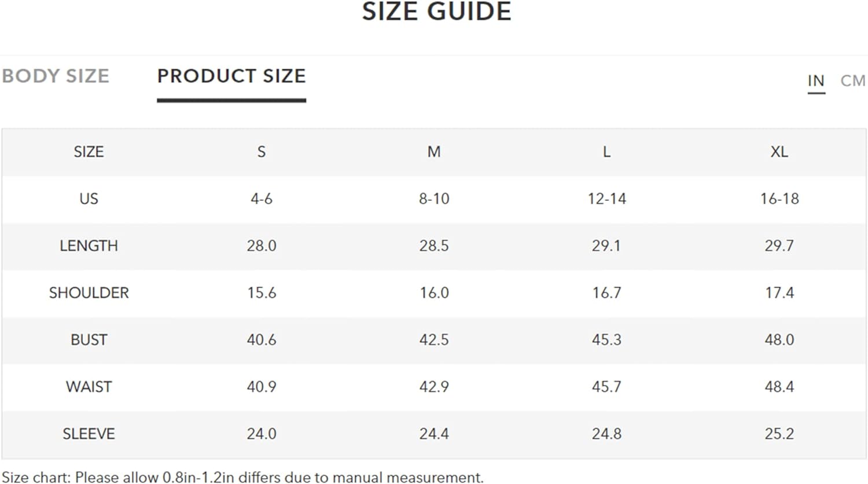Click the M size column header
The height and width of the screenshot is (484, 868).
pos(434,152)
